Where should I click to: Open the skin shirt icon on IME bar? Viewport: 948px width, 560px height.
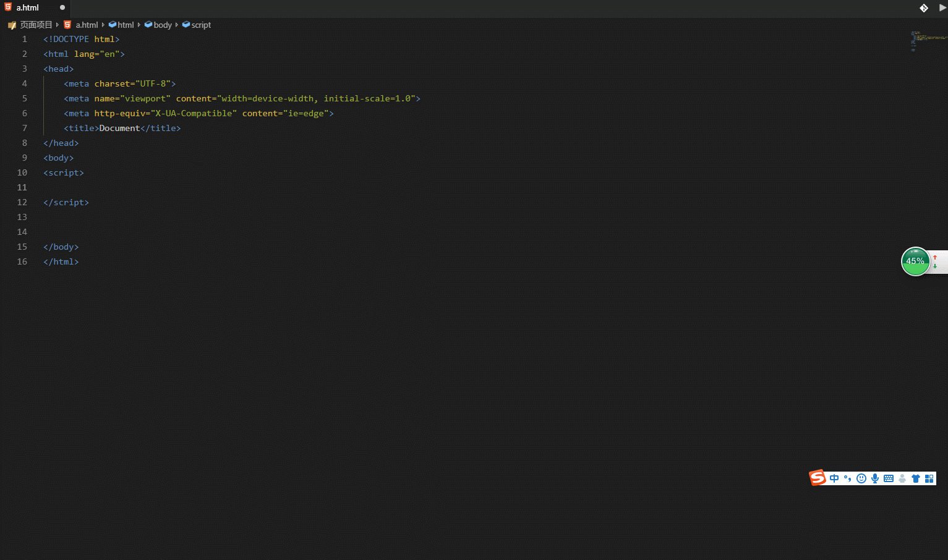(916, 478)
